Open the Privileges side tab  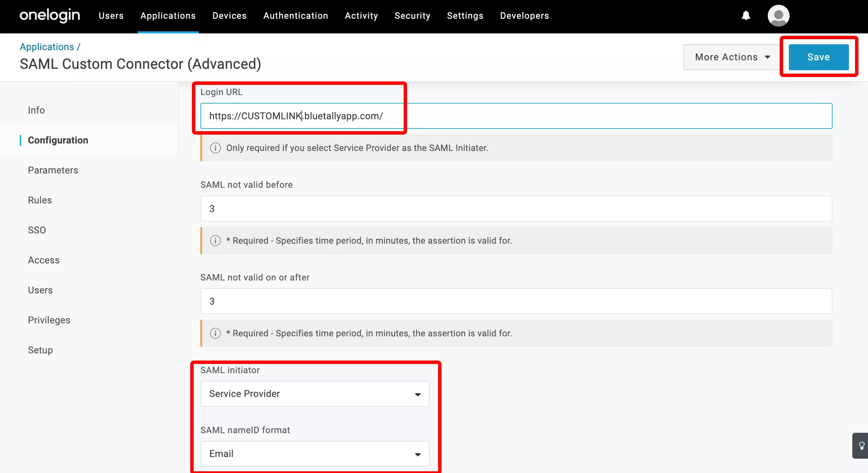[49, 320]
